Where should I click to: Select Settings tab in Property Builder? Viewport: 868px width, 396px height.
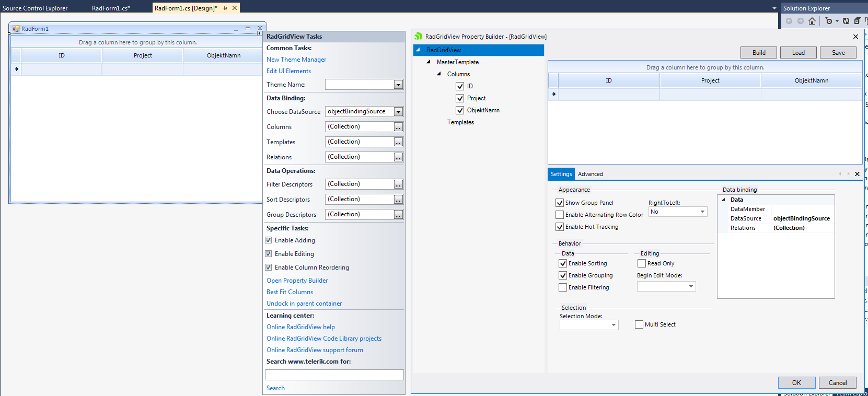[x=561, y=174]
